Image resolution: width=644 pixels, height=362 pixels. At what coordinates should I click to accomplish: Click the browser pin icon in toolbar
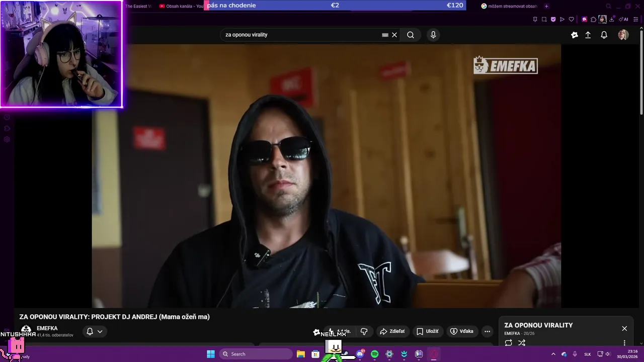(x=535, y=19)
